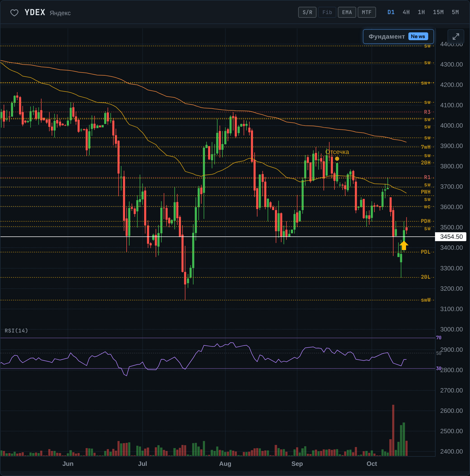Click the Яндекс company label
Viewport: 470px width, 476px height.
point(60,13)
